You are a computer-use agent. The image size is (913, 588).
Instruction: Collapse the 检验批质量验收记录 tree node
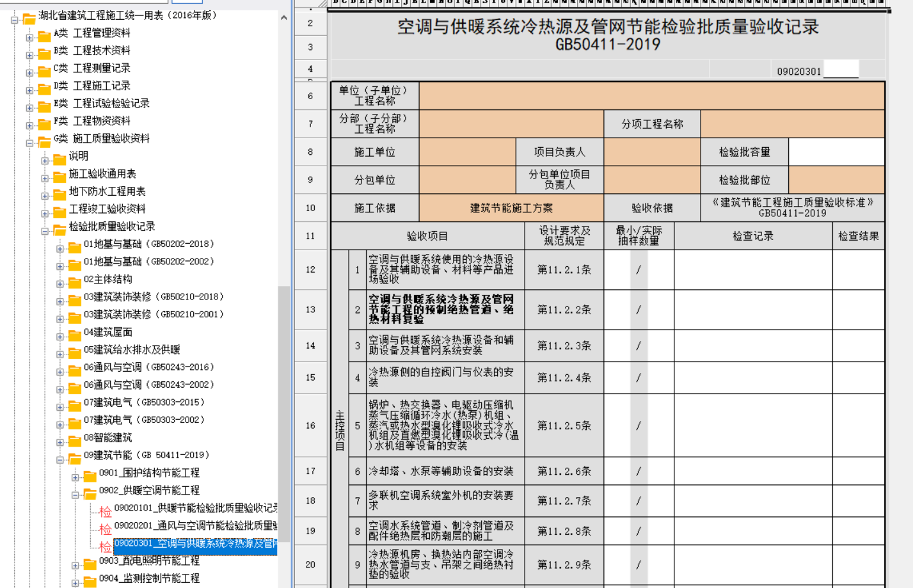pyautogui.click(x=45, y=231)
